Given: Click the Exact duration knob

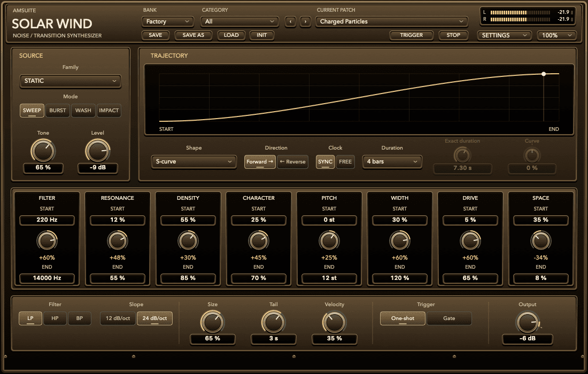Looking at the screenshot, I should pyautogui.click(x=462, y=155).
